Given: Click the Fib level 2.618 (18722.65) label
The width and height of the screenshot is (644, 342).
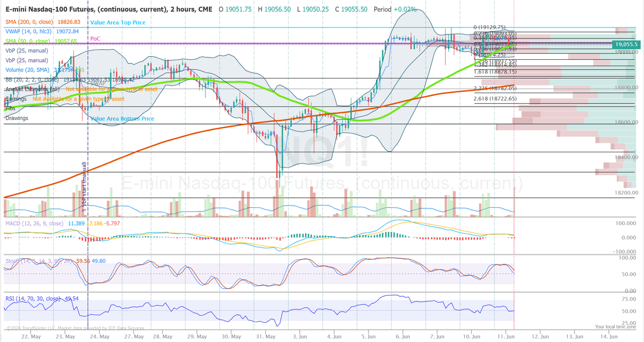Looking at the screenshot, I should click(x=495, y=98).
